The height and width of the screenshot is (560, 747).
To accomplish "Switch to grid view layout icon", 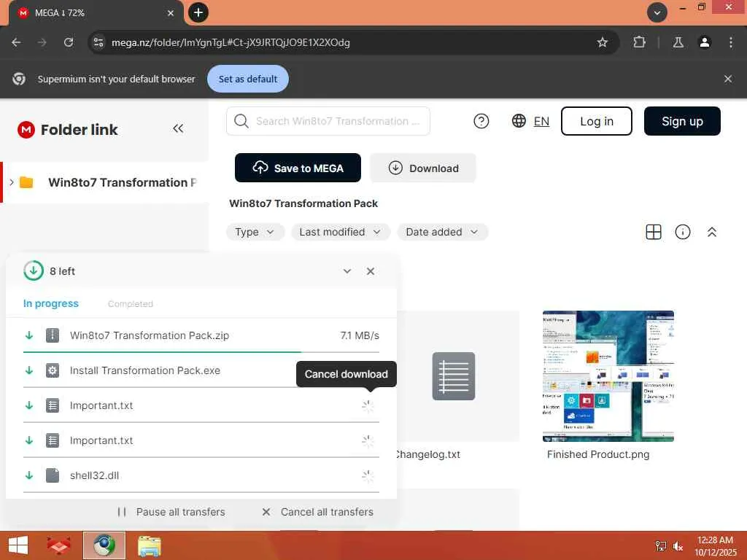I will point(653,232).
